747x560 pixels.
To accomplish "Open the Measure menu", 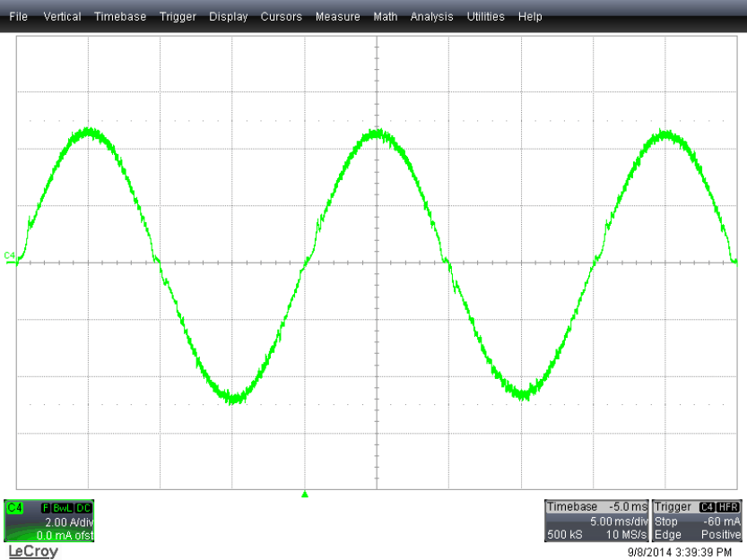I will point(338,16).
